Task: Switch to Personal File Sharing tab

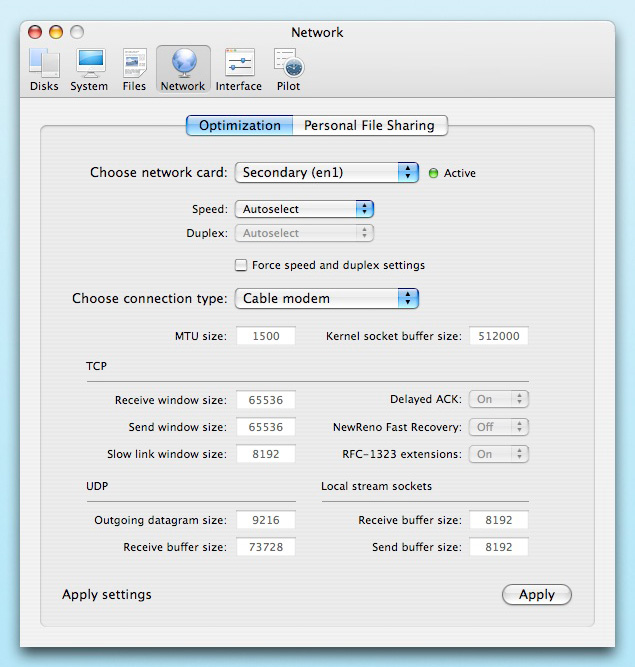Action: [x=370, y=125]
